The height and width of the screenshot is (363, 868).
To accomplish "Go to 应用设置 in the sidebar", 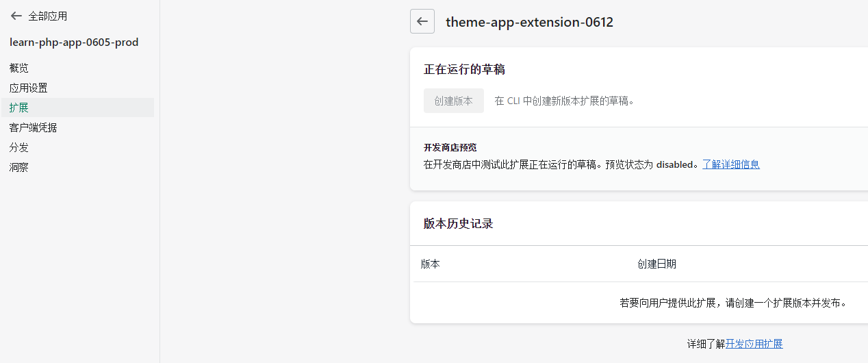I will point(29,88).
